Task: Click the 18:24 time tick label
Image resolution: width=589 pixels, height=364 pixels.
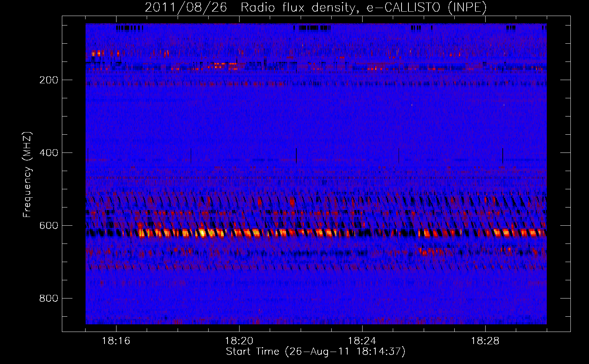Action: 362,341
